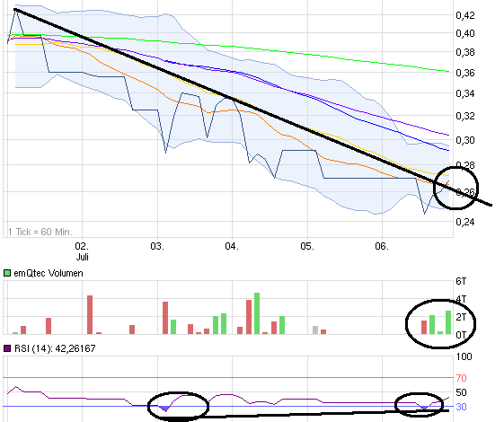Click the 0,34 price axis value
The image size is (504, 422).
465,93
